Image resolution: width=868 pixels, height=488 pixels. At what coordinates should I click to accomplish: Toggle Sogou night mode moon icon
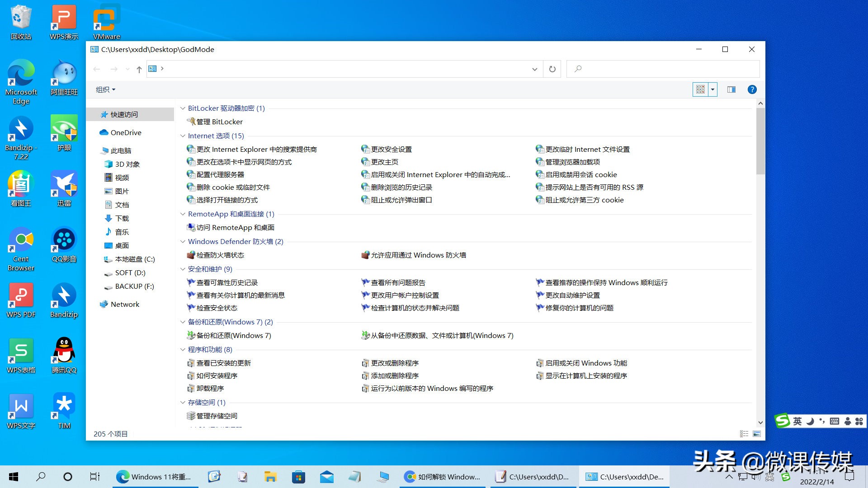(810, 421)
